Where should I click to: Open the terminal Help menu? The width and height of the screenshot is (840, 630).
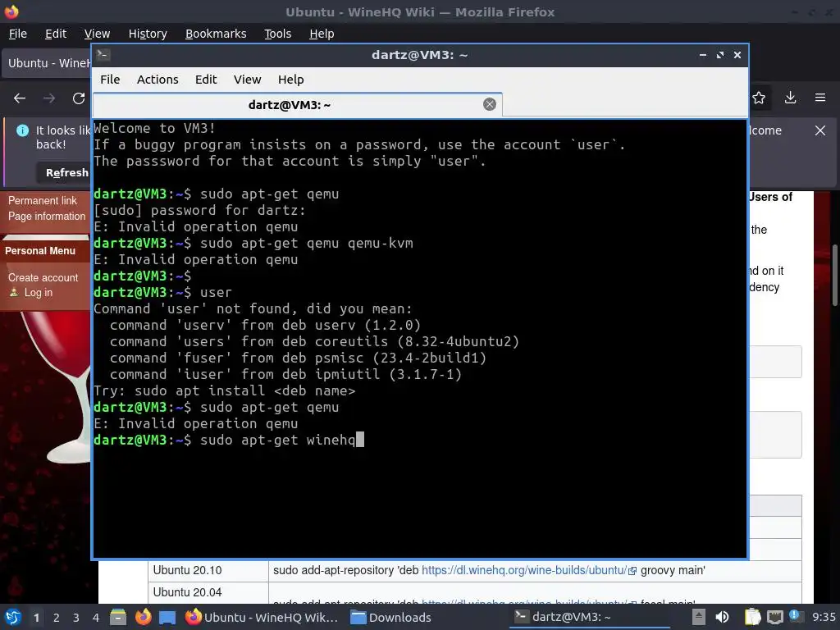pos(291,80)
